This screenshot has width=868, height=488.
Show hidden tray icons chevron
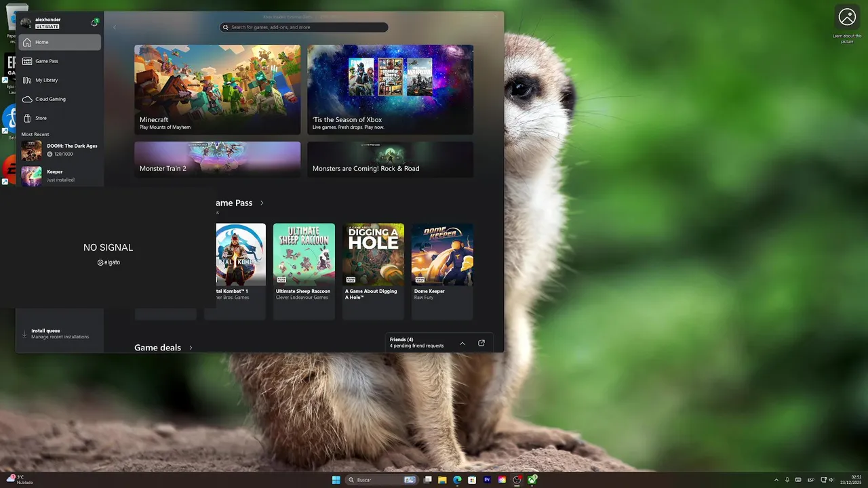coord(776,480)
